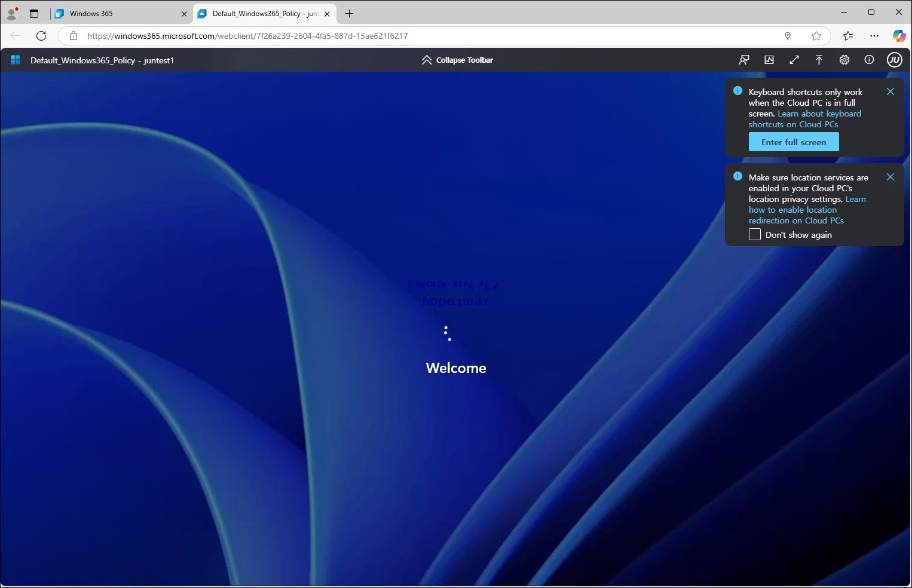
Task: Open the Copilot sidebar icon
Action: pyautogui.click(x=899, y=36)
